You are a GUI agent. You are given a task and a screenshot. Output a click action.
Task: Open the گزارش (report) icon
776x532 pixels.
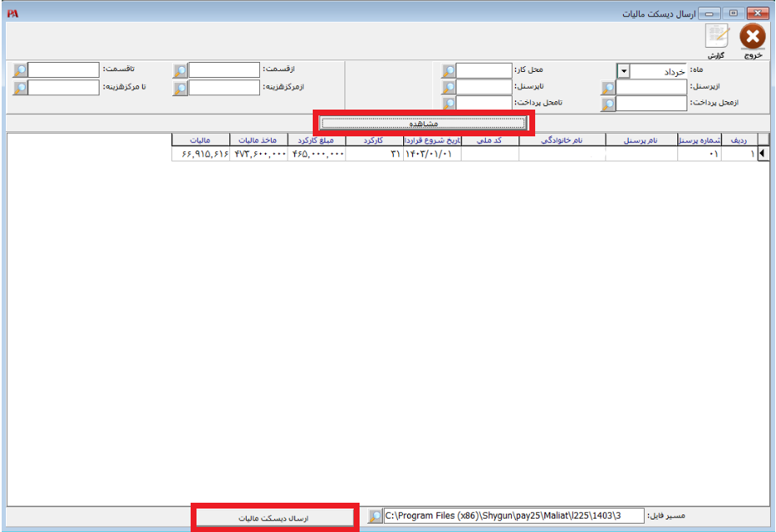coord(717,38)
